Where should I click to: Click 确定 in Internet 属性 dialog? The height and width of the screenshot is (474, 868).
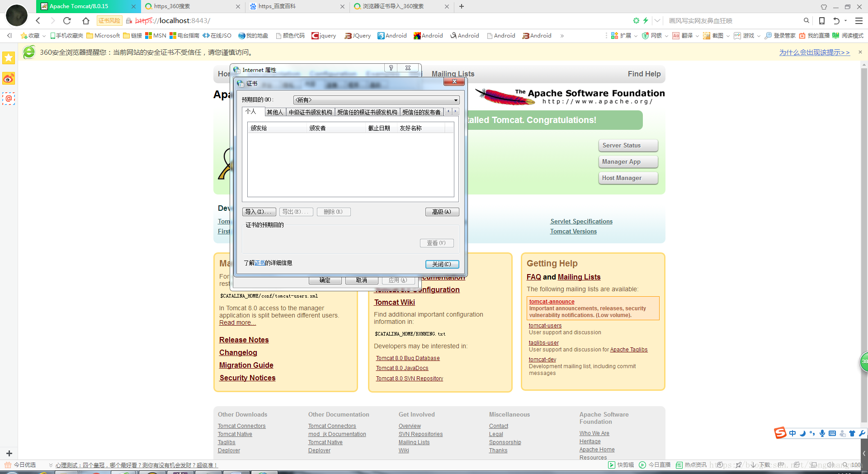tap(325, 280)
